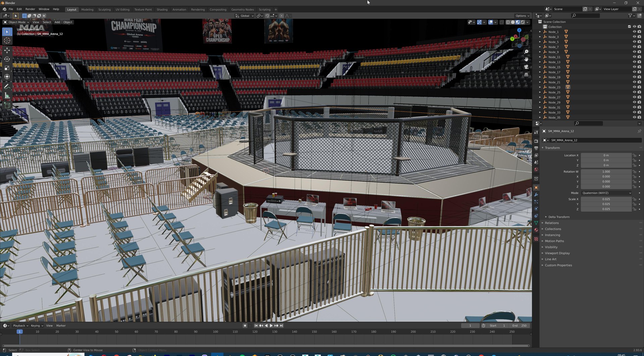Click the current frame marker in the timeline
Image resolution: width=644 pixels, height=356 pixels.
pyautogui.click(x=19, y=332)
